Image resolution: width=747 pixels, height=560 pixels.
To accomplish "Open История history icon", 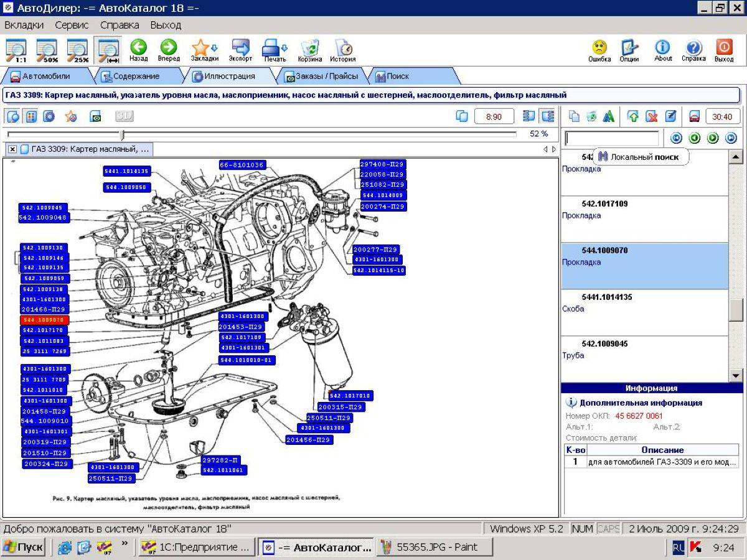I will click(x=343, y=50).
